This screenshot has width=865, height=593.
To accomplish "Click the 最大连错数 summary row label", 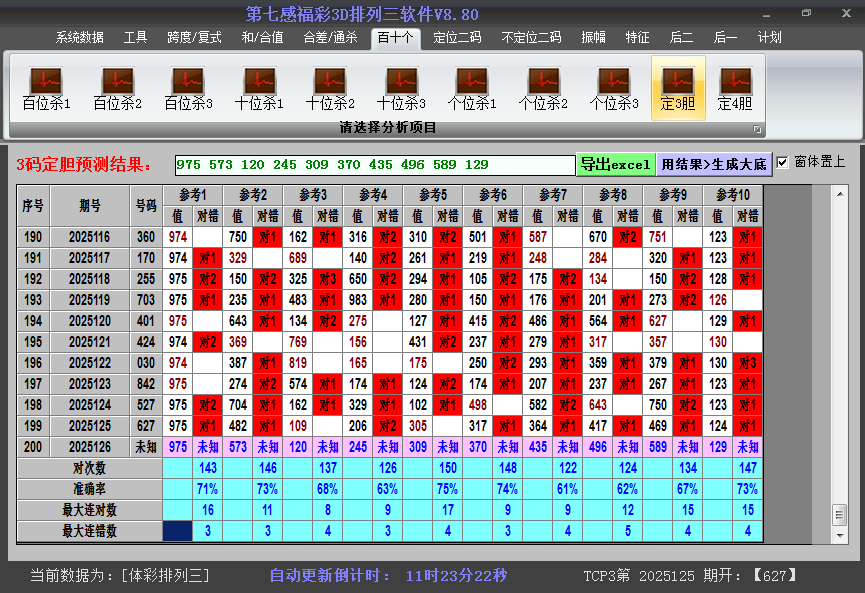I will [89, 531].
